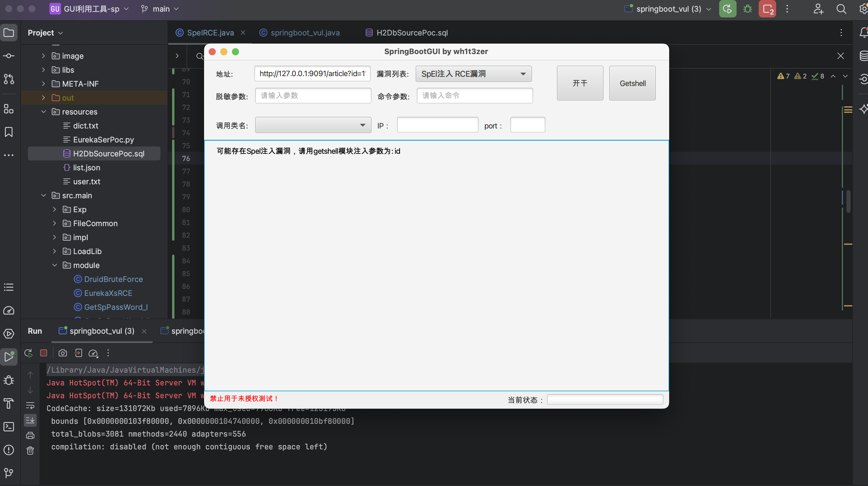The height and width of the screenshot is (486, 868).
Task: Collapse the resources folder in the project tree
Action: 44,112
